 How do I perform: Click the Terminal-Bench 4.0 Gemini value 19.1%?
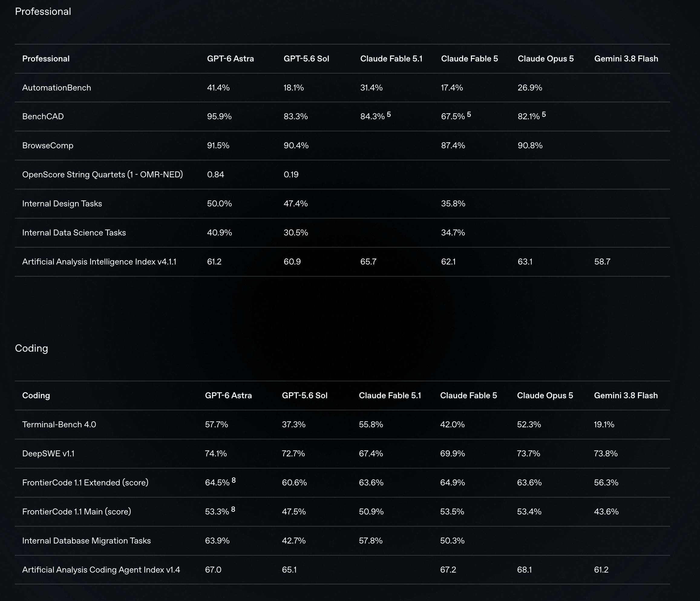tap(604, 424)
